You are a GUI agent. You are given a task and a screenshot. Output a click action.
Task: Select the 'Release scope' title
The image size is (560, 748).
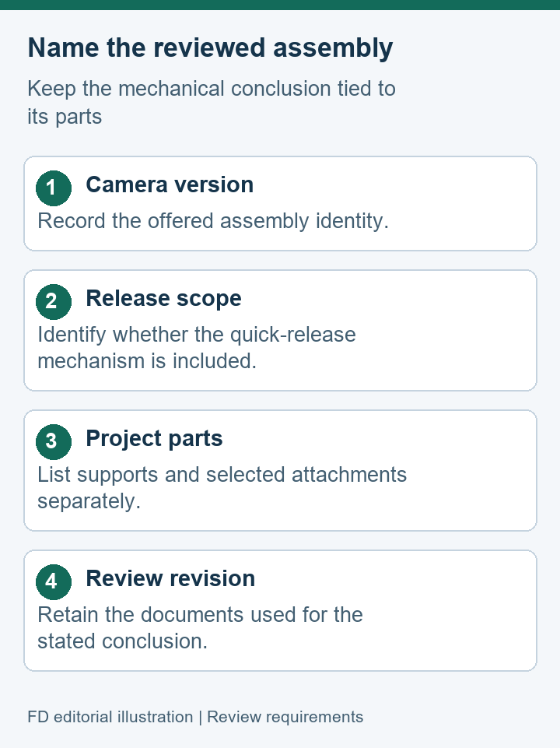pyautogui.click(x=163, y=299)
